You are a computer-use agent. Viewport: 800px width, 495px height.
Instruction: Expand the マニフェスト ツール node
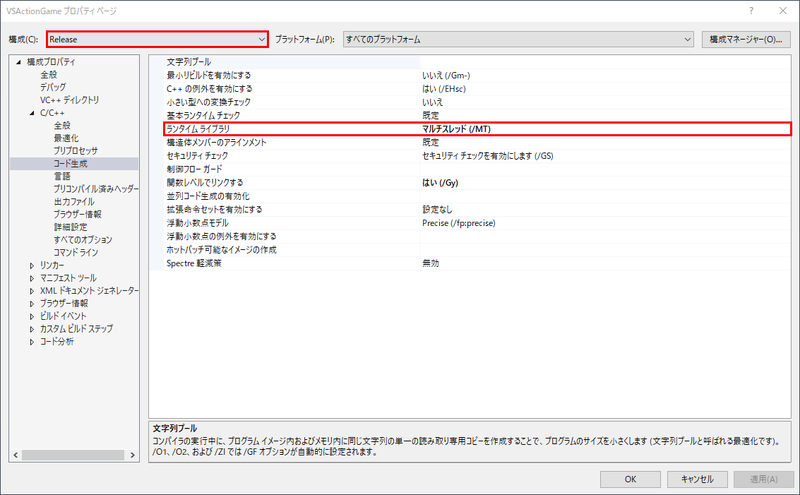(x=32, y=279)
